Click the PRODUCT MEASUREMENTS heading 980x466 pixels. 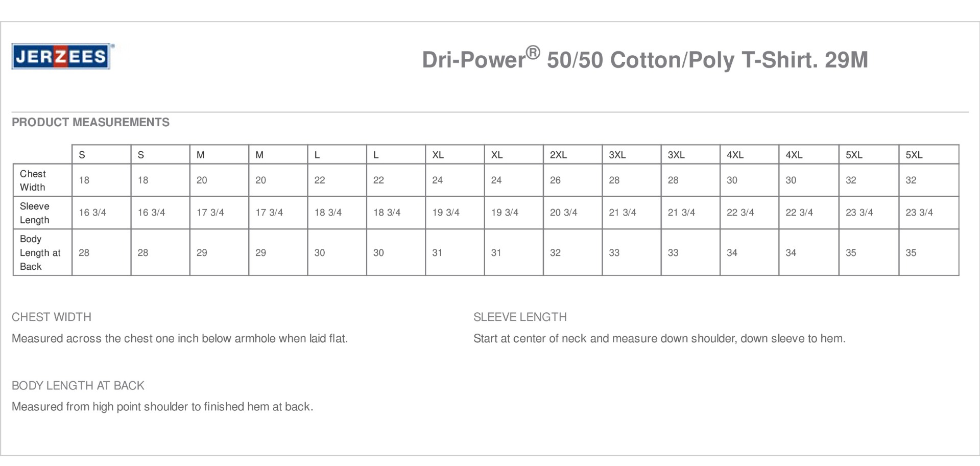[90, 122]
